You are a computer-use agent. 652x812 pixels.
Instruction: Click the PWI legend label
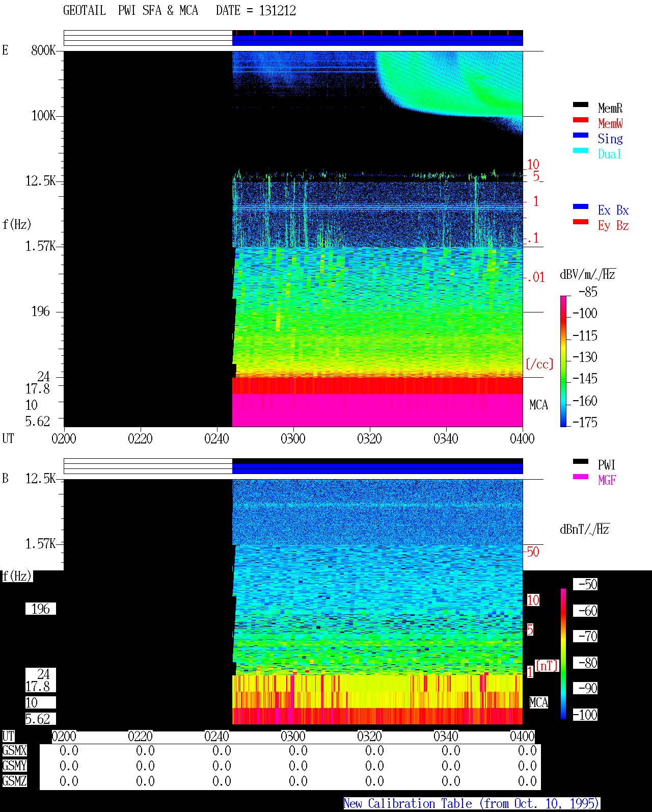click(607, 465)
